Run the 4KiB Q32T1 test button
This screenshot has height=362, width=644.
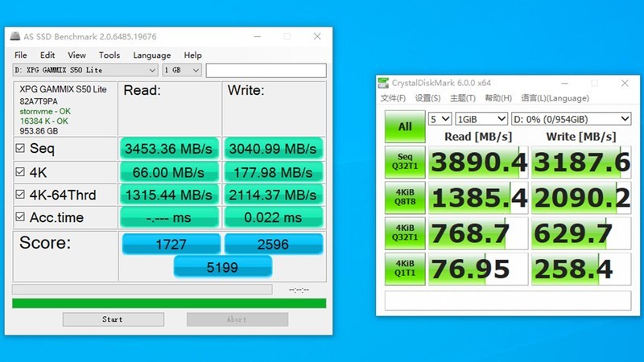[x=405, y=233]
